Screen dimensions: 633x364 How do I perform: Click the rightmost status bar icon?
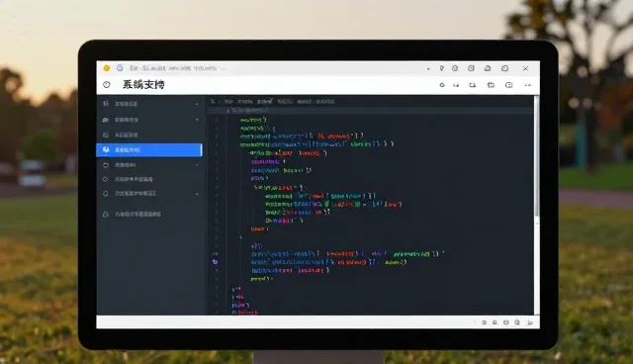tap(530, 322)
